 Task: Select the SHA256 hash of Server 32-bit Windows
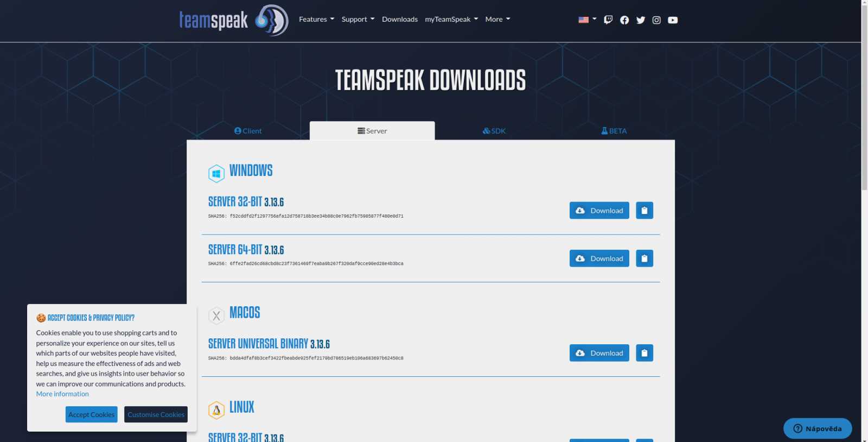[x=316, y=216]
